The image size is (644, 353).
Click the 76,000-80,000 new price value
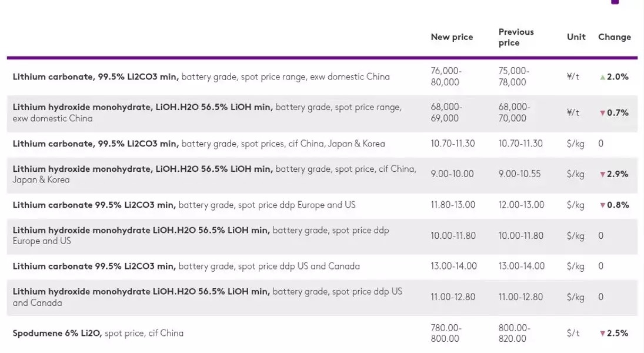[x=446, y=77]
